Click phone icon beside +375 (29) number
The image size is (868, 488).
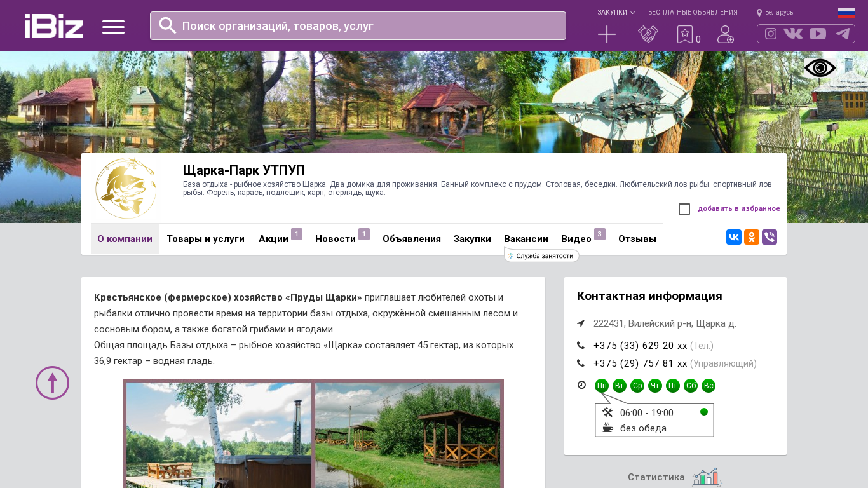[581, 363]
